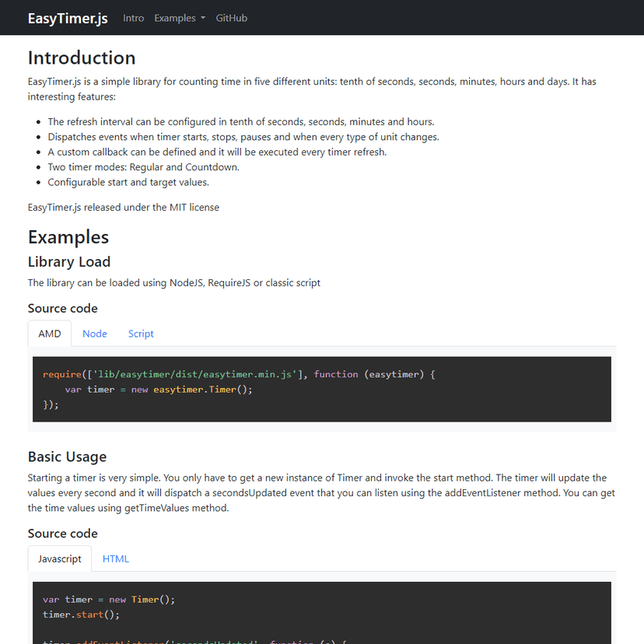Click the EasyTimer.js brand logo
This screenshot has width=644, height=644.
(68, 18)
